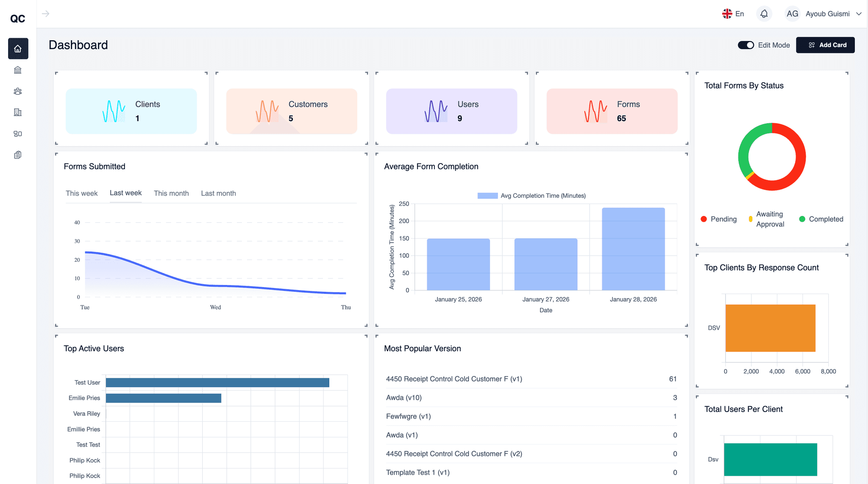868x484 pixels.
Task: Click the AG user avatar
Action: (792, 14)
